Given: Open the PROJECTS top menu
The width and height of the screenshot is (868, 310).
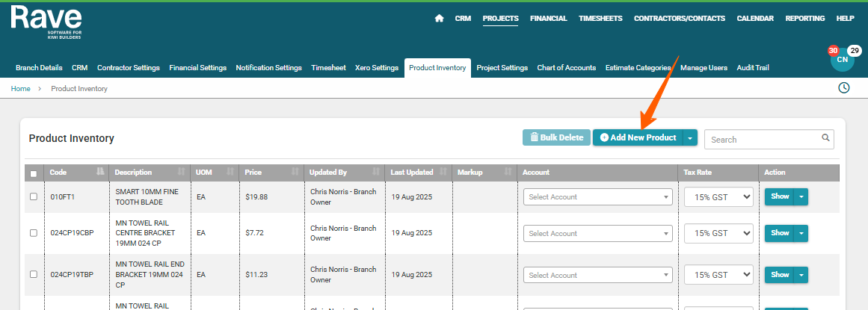Looking at the screenshot, I should pyautogui.click(x=500, y=18).
